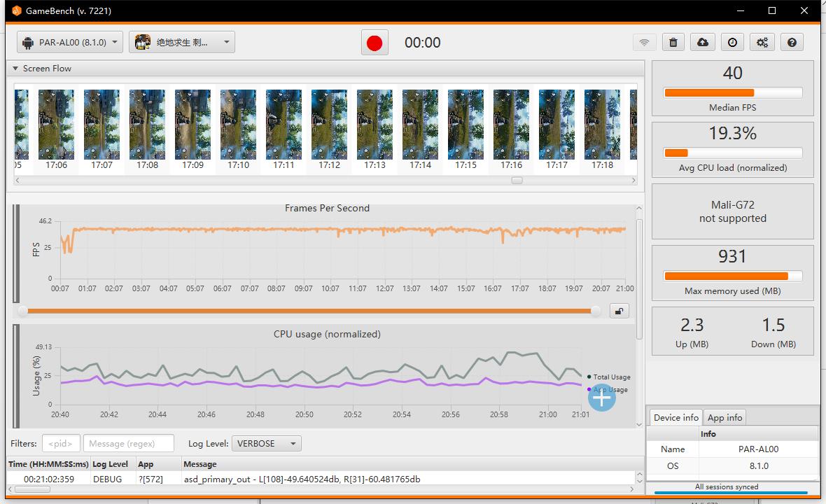Click the cloud upload icon
826x504 pixels.
click(x=703, y=43)
